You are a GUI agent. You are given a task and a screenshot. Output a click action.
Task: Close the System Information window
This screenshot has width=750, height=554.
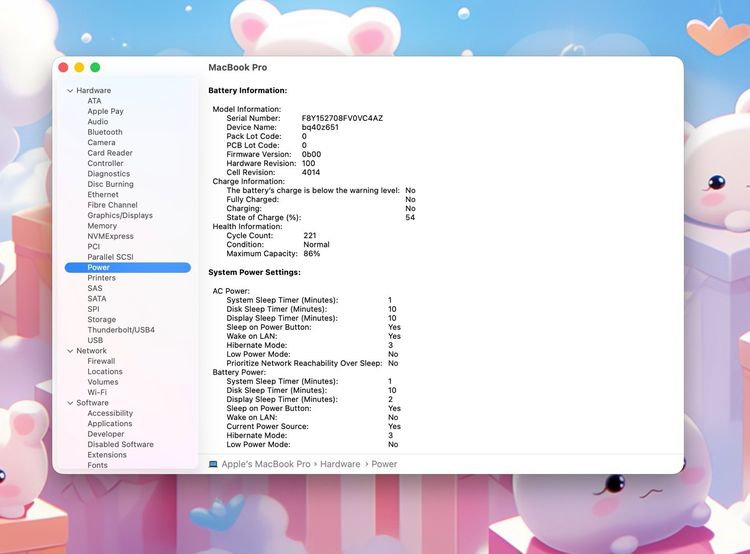tap(63, 67)
